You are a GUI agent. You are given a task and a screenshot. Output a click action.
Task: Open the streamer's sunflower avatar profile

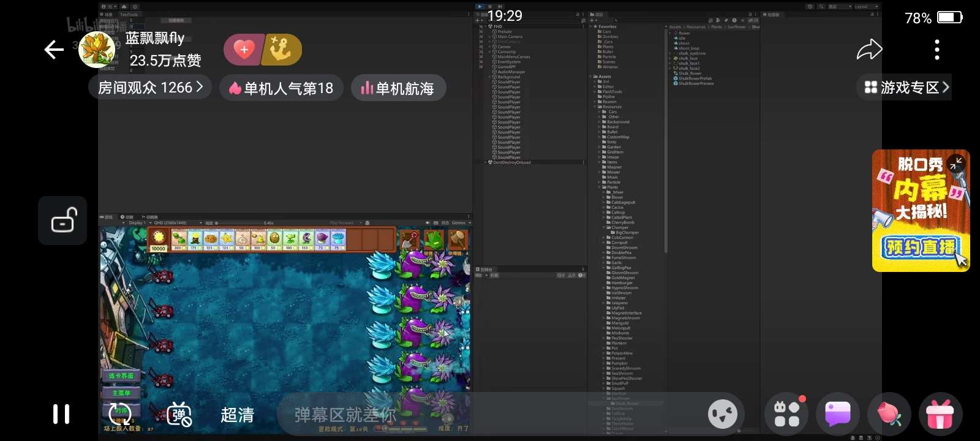tap(97, 50)
